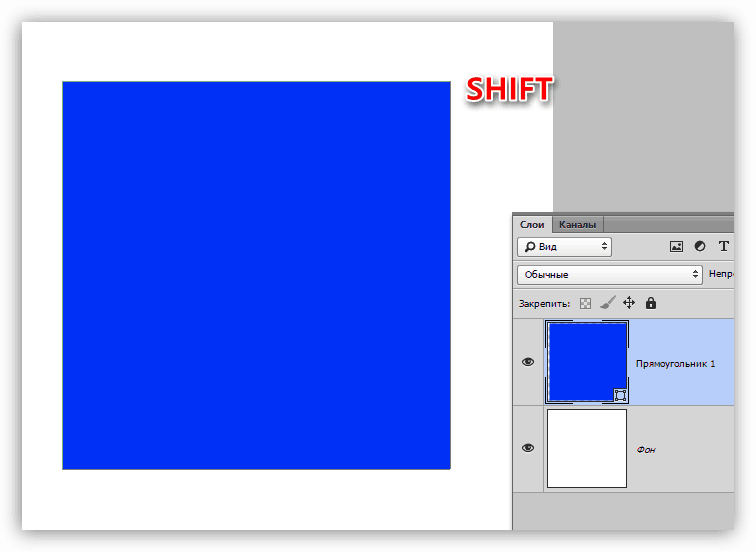Click the Прямоугольник 1 layer name
This screenshot has width=756, height=552.
(x=675, y=364)
